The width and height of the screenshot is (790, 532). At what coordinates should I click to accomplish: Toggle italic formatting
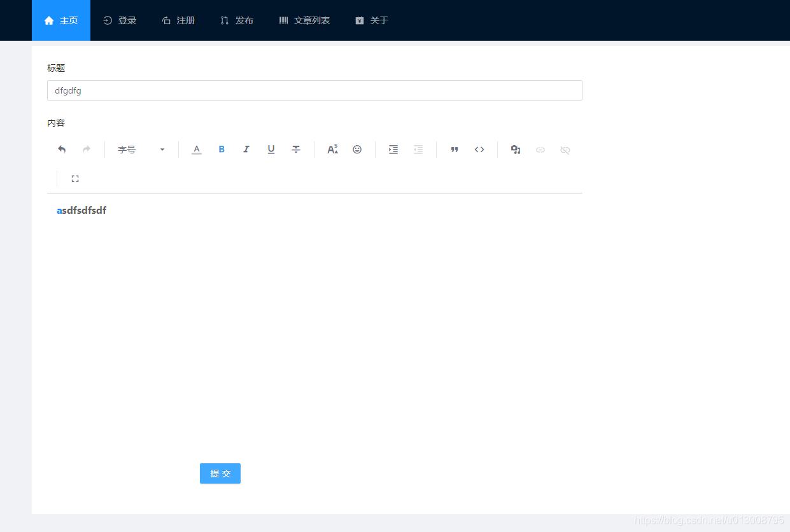(x=246, y=150)
